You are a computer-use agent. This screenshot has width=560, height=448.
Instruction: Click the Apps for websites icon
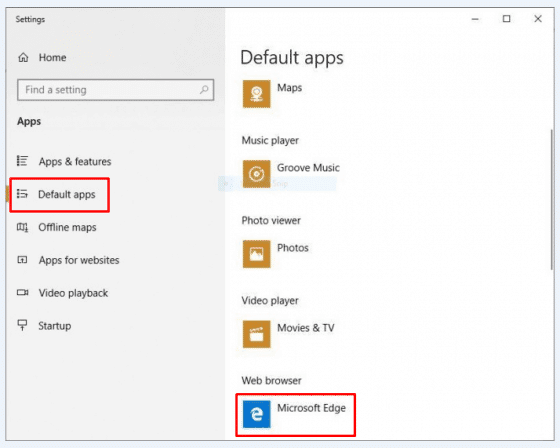click(x=22, y=260)
